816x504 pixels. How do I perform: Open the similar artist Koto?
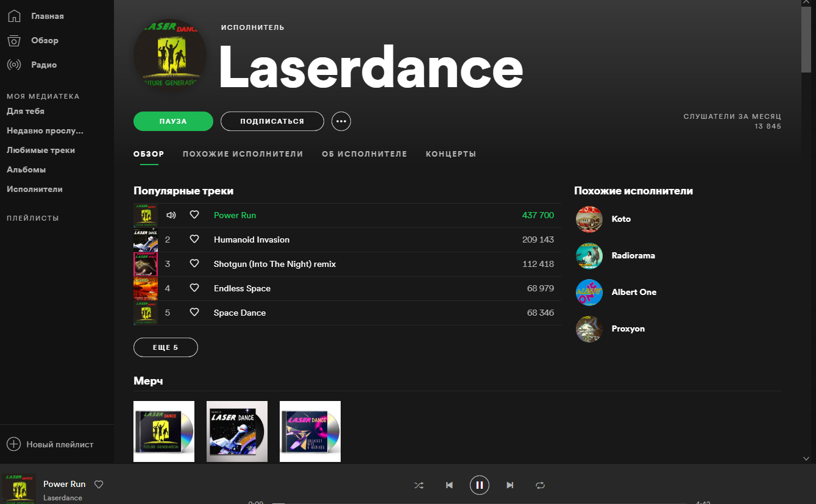click(x=621, y=219)
